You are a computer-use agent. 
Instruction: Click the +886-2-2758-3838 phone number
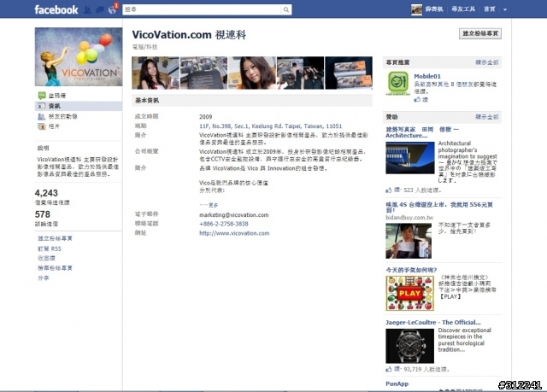coord(224,224)
